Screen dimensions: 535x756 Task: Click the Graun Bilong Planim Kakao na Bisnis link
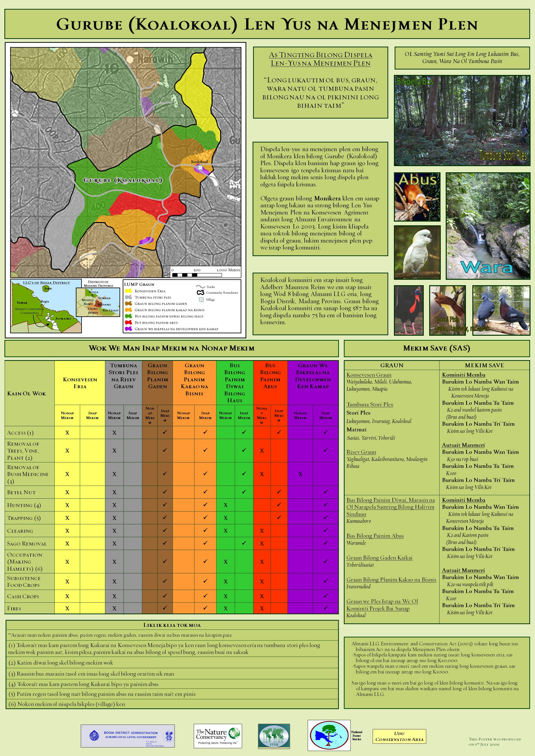point(391,580)
